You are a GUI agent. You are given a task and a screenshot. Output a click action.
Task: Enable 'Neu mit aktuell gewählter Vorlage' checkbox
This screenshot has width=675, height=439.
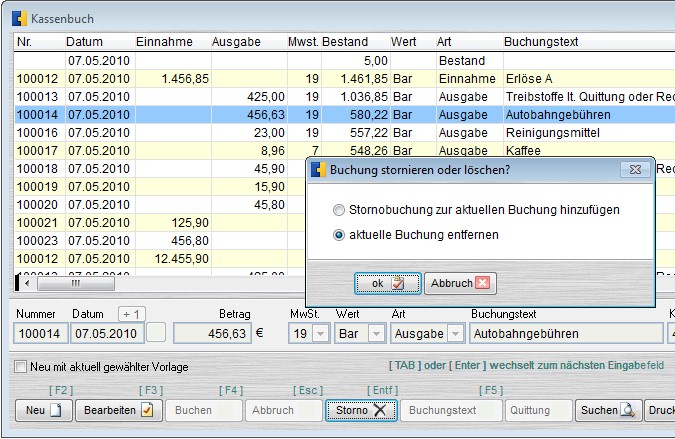pyautogui.click(x=21, y=367)
